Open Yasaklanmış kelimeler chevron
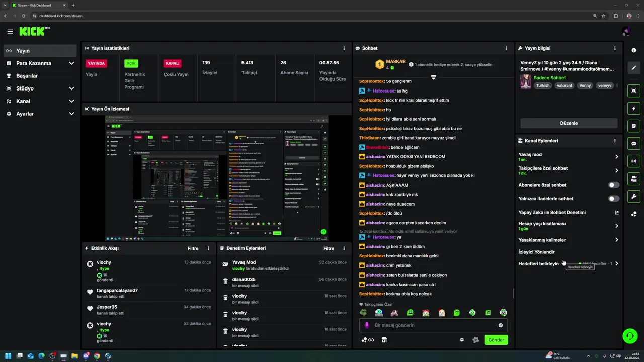Screen dimensions: 644x362 pyautogui.click(x=617, y=240)
